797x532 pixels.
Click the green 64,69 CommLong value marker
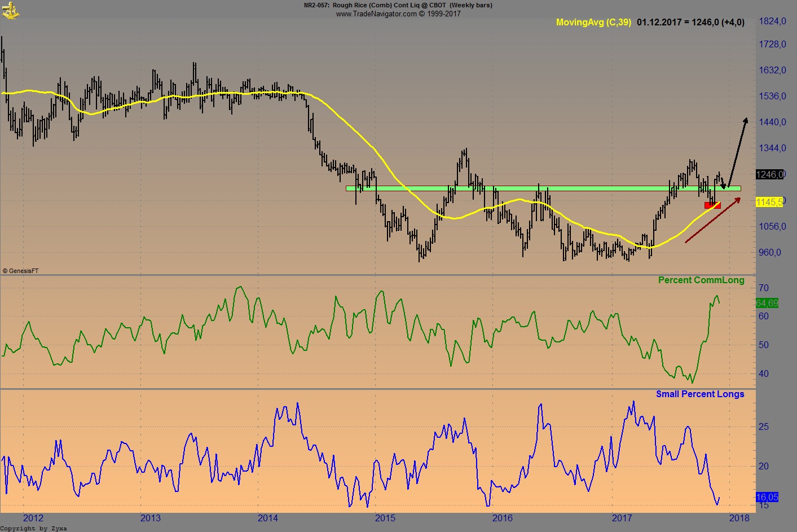(x=767, y=304)
